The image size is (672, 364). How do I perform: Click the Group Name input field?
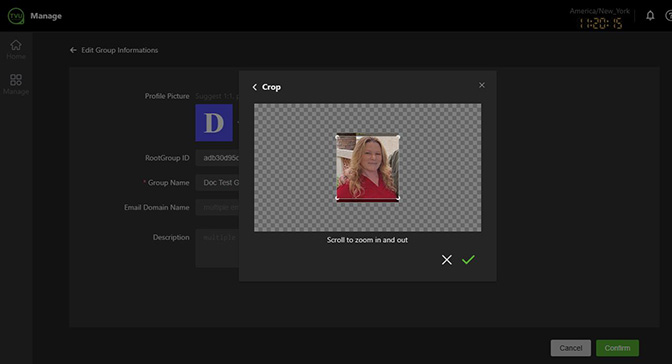[x=217, y=183]
